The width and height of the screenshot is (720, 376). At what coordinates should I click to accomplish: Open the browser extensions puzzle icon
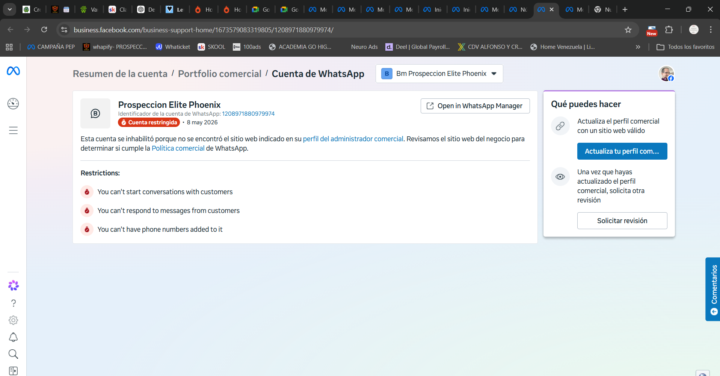(669, 30)
